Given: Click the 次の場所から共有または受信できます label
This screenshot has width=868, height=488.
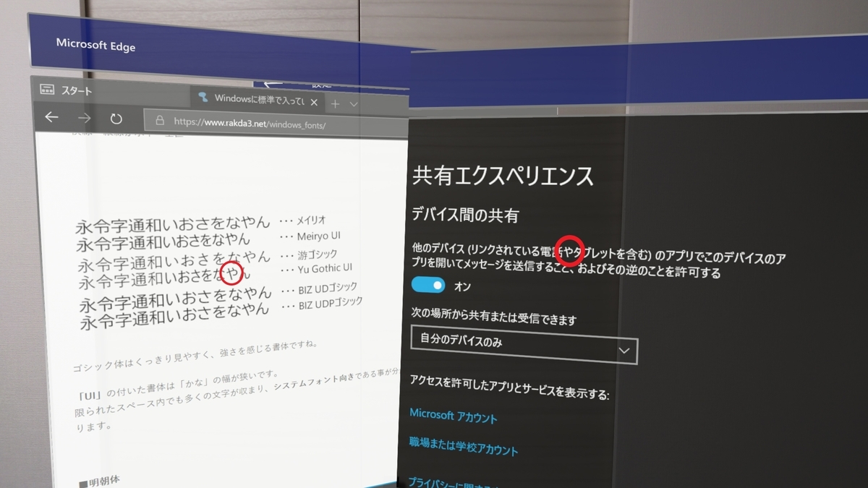Looking at the screenshot, I should pos(493,318).
